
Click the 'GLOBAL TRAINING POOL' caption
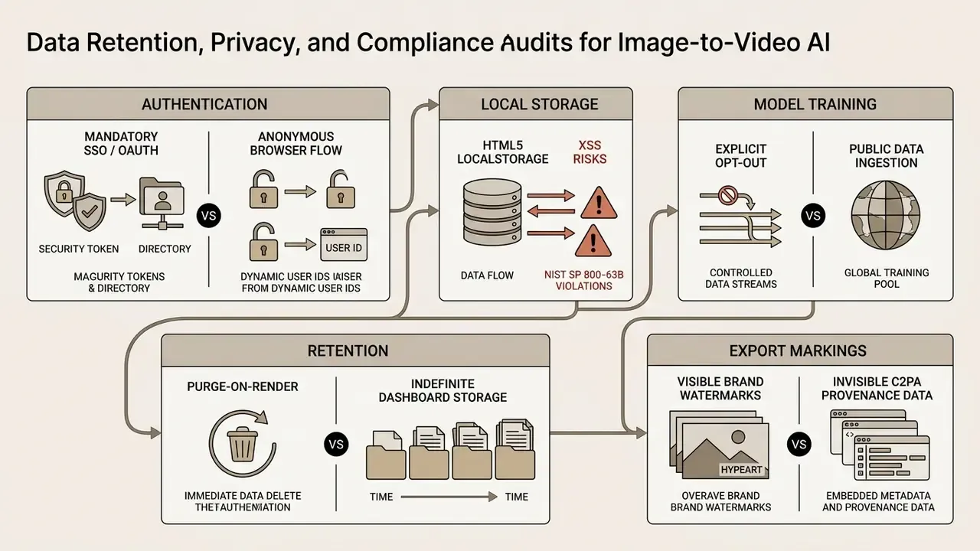(x=887, y=278)
